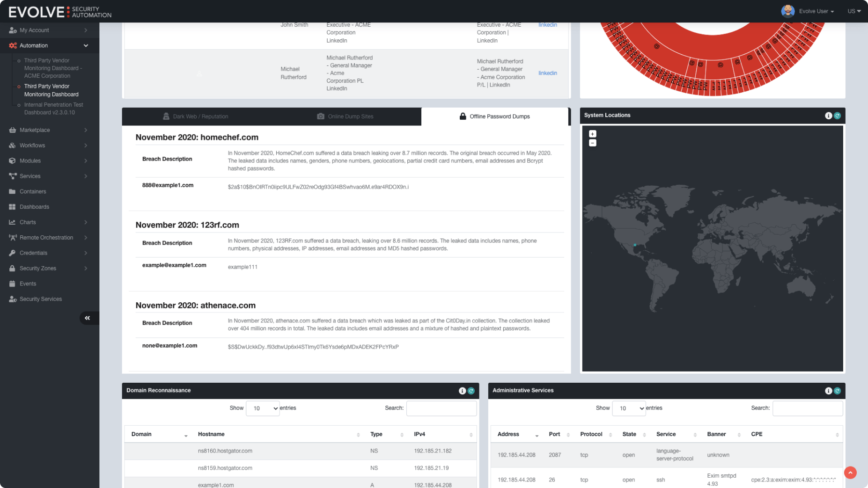Sort Administrative Services by Protocol column

pos(596,435)
